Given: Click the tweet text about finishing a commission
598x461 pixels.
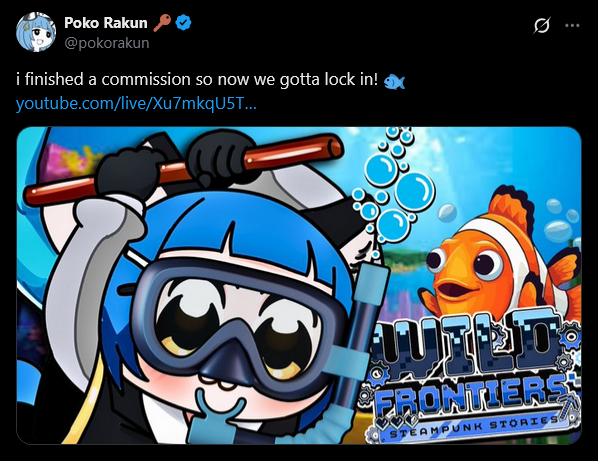Looking at the screenshot, I should tap(197, 80).
